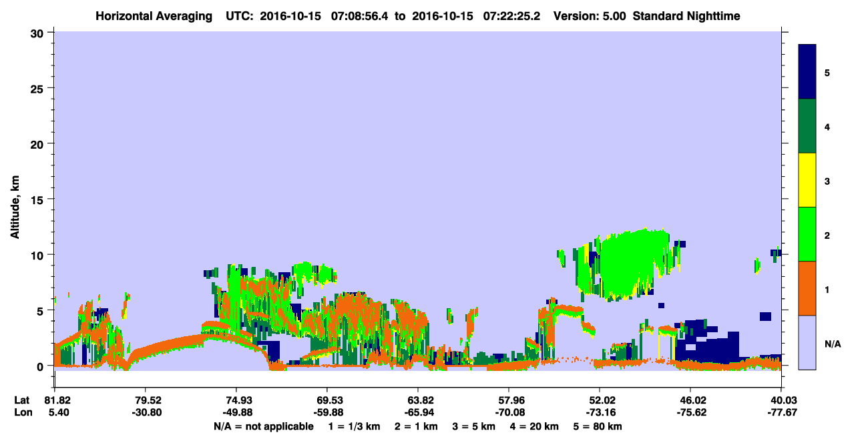Screen dimensions: 868x445
Task: Click the y-axis tick label 10
Action: pos(39,255)
